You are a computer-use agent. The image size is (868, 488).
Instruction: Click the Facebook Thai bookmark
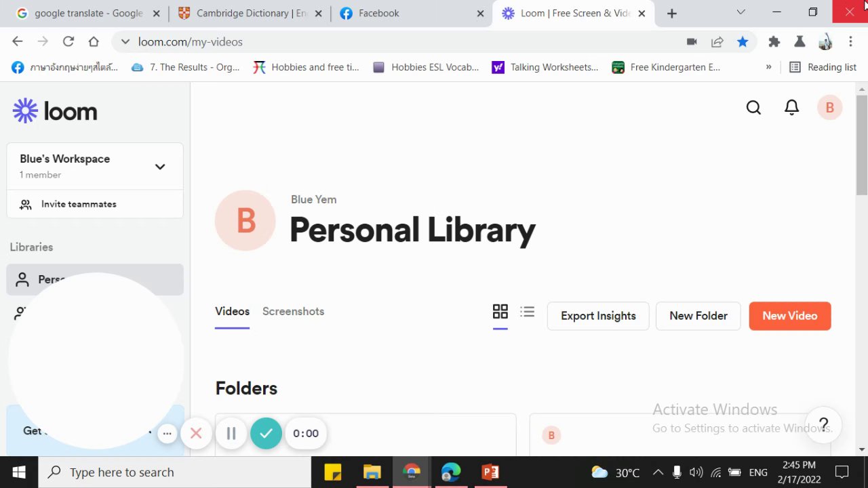(x=64, y=67)
